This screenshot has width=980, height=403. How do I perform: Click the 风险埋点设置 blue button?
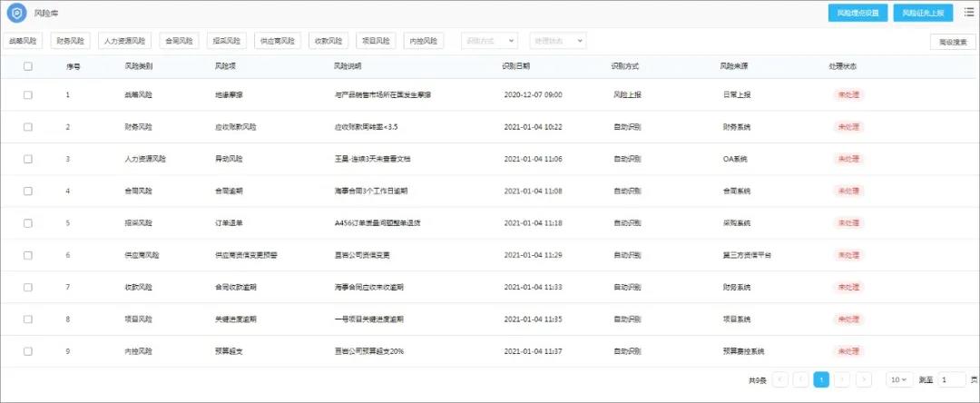coord(857,13)
